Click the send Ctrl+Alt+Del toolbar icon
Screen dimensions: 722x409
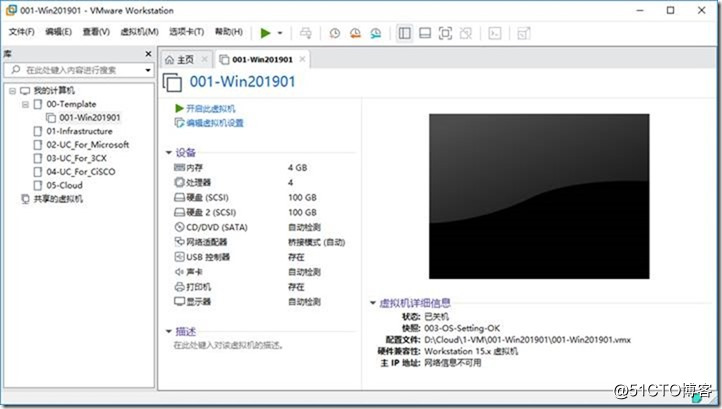click(x=305, y=33)
